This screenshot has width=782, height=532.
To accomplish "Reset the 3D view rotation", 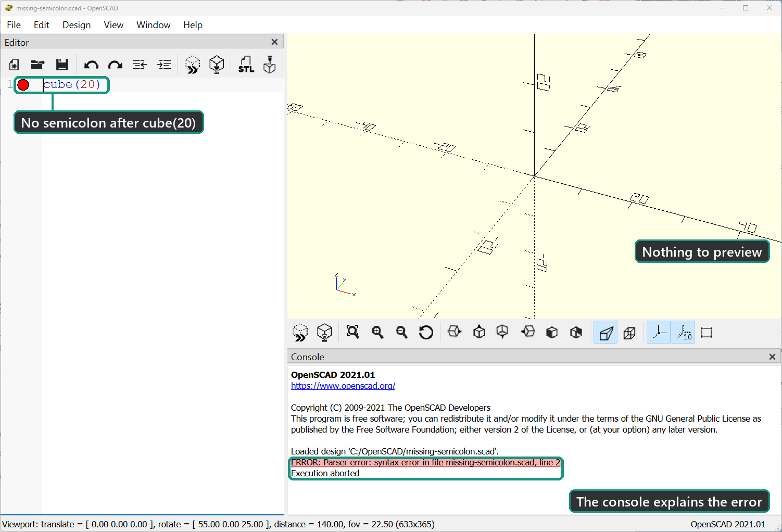I will [426, 332].
